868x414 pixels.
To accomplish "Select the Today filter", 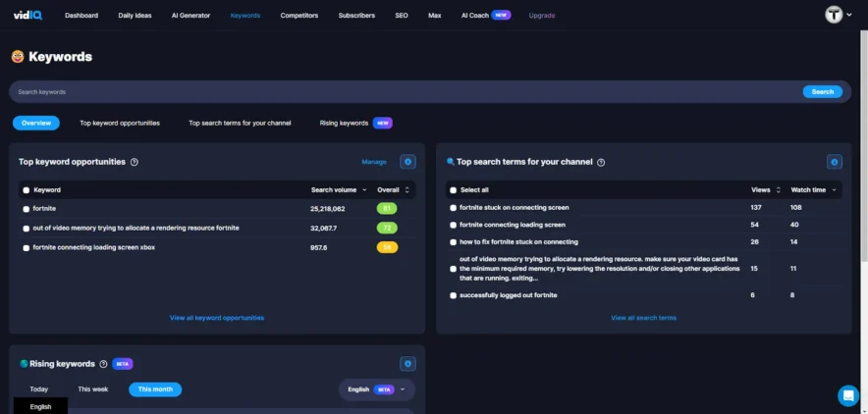I will tap(38, 389).
